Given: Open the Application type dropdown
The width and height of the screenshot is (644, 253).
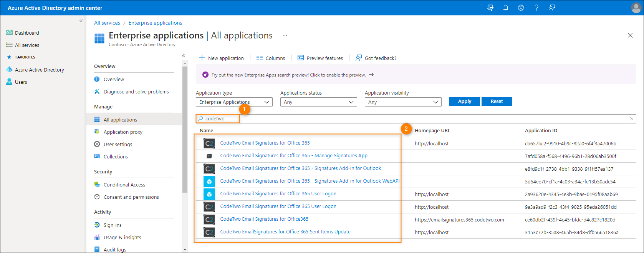Looking at the screenshot, I should pyautogui.click(x=234, y=102).
